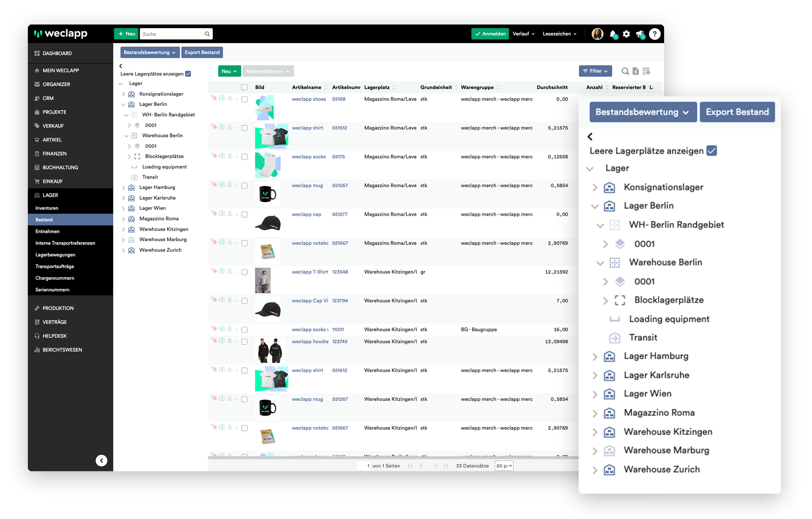
Task: Click the CRM people icon
Action: pyautogui.click(x=37, y=98)
